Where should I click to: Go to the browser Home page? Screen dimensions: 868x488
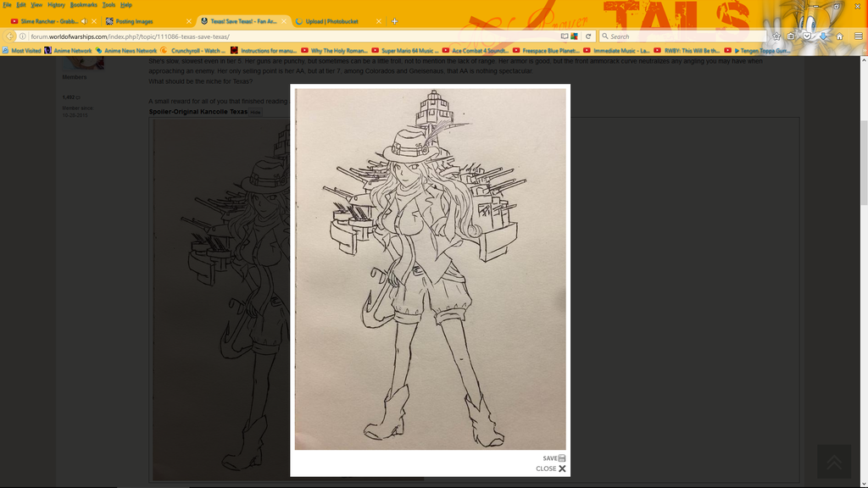pos(840,36)
